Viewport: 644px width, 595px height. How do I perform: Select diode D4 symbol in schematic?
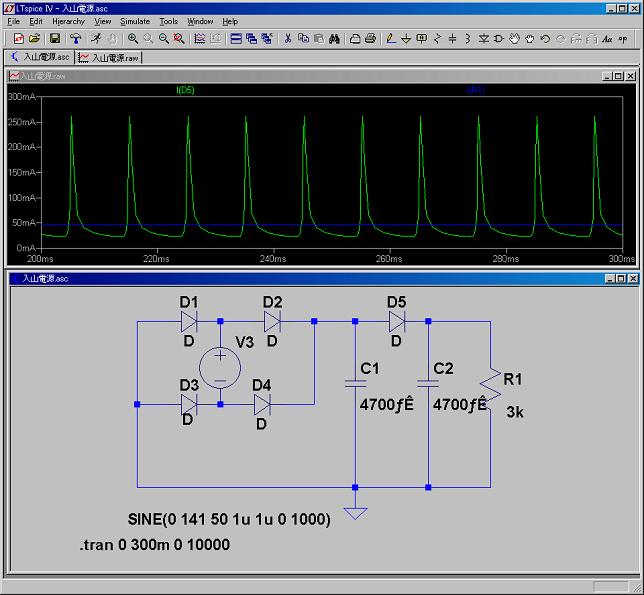pos(262,404)
